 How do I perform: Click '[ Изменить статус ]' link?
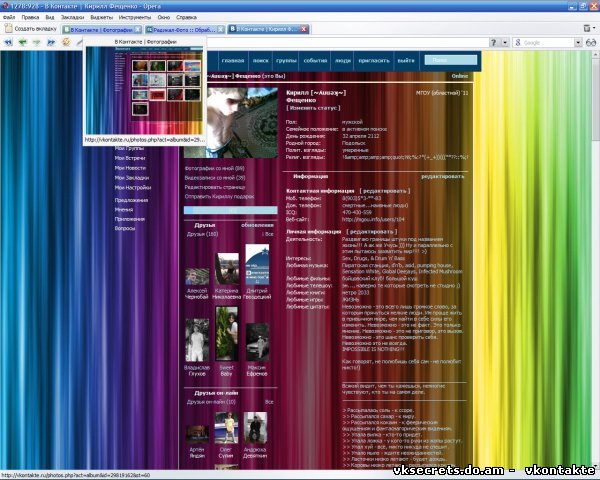pyautogui.click(x=313, y=108)
